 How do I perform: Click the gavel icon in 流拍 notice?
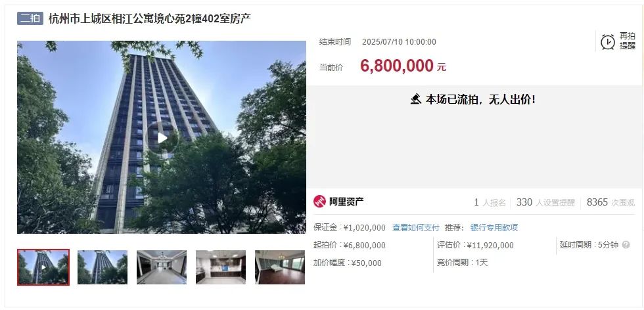415,99
